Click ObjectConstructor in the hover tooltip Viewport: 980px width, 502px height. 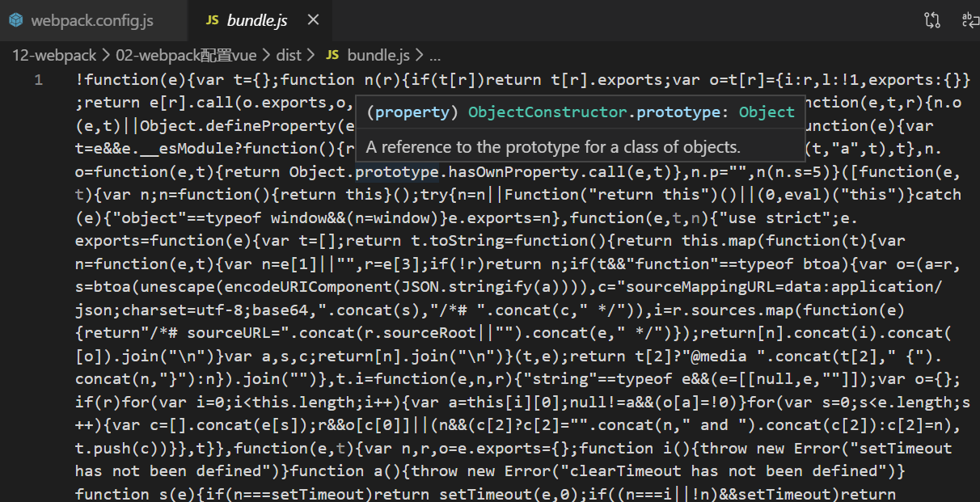547,112
